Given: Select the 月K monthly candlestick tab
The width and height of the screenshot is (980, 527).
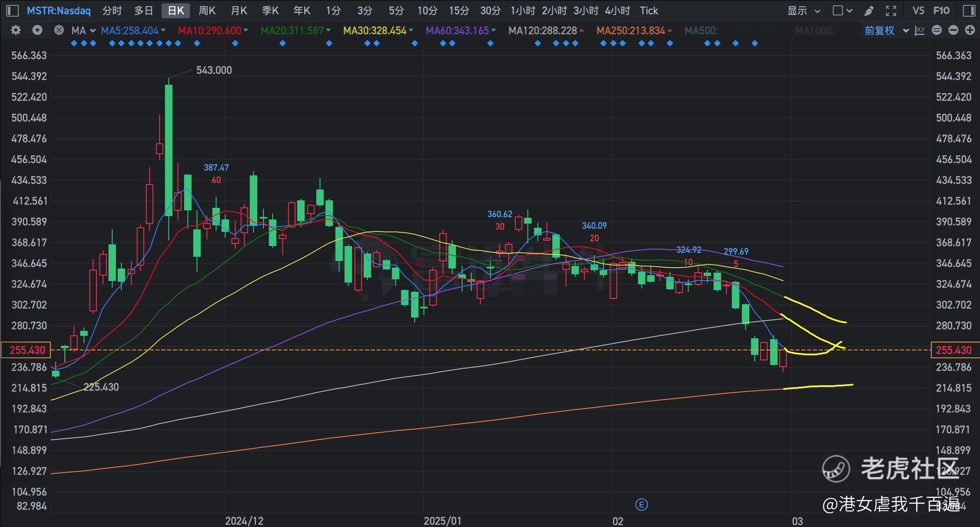Looking at the screenshot, I should coord(239,11).
